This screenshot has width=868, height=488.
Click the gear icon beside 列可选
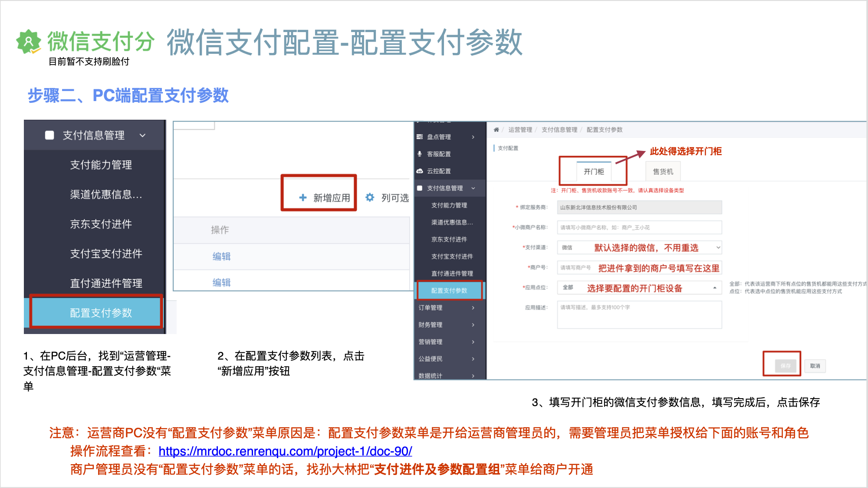click(x=370, y=197)
